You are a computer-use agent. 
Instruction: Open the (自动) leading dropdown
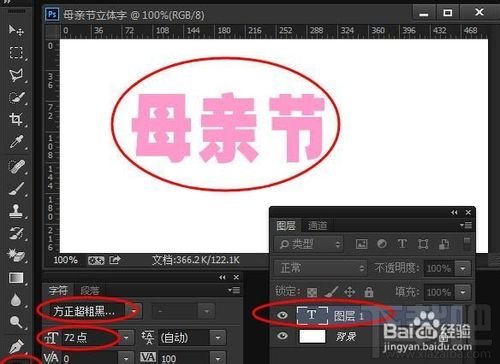tap(218, 338)
